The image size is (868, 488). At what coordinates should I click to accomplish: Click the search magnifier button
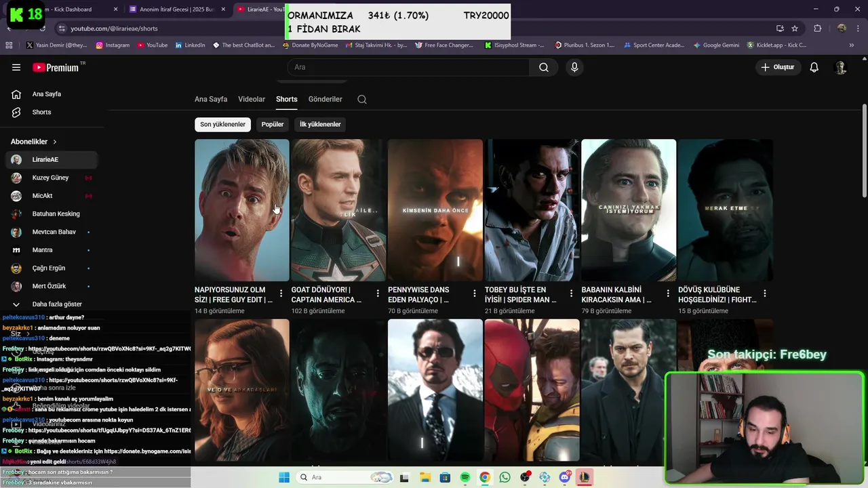click(544, 67)
